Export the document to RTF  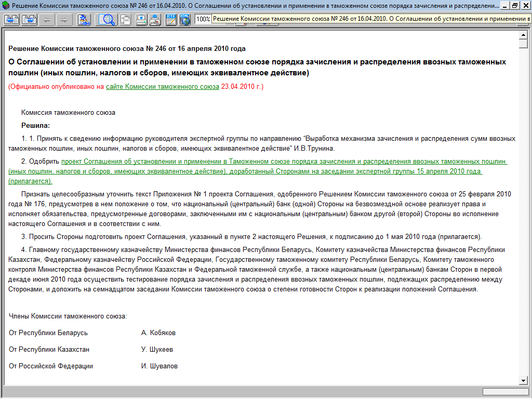point(171,20)
